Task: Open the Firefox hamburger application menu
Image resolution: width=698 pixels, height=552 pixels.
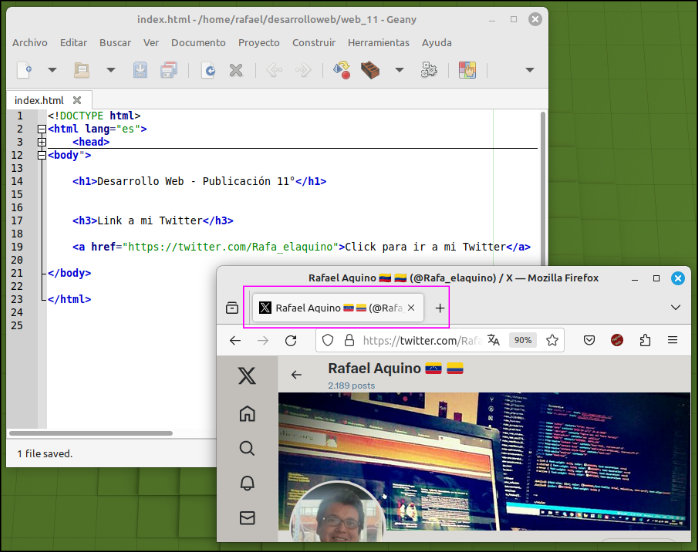Action: pyautogui.click(x=673, y=340)
